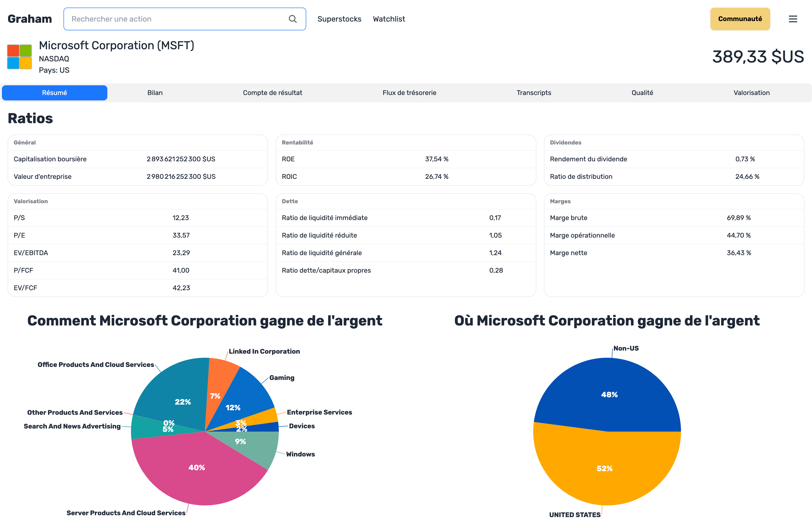
Task: Click the Communauté button
Action: click(x=740, y=19)
